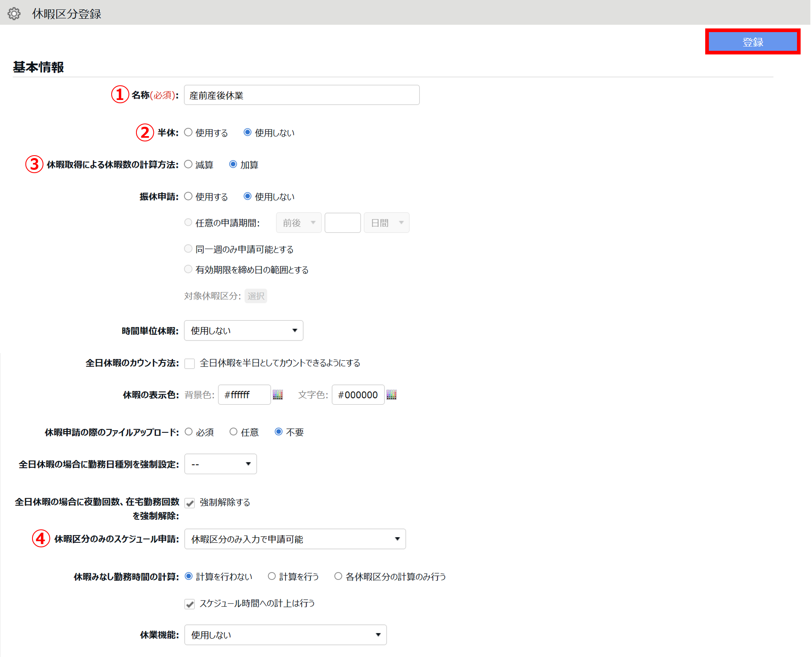Select 減算 calculation method

(x=188, y=165)
